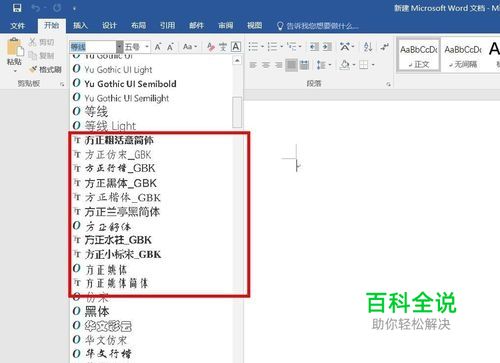The width and height of the screenshot is (500, 363).
Task: Click the font list scroll up arrow
Action: pyautogui.click(x=237, y=60)
